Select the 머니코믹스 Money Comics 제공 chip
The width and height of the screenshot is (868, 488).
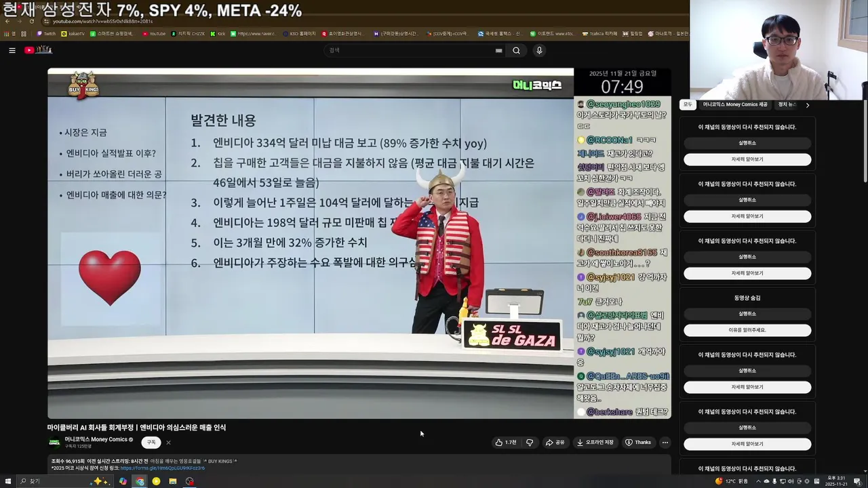click(x=735, y=104)
